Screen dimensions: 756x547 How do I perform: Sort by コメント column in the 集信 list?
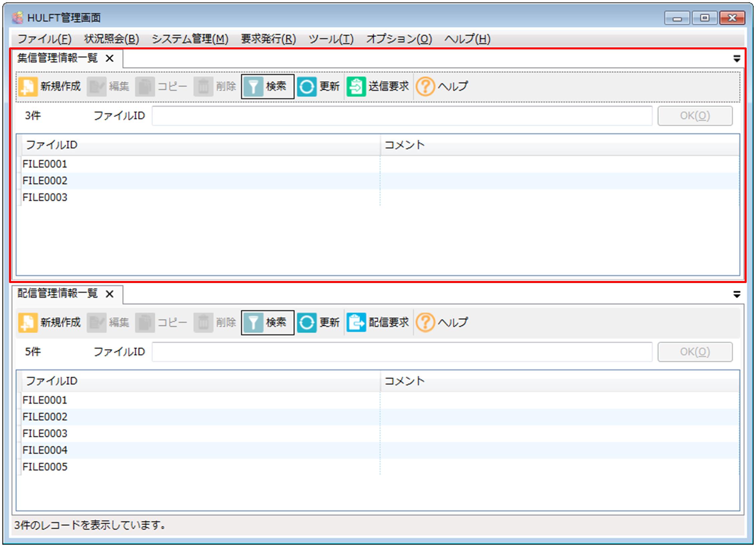pyautogui.click(x=404, y=145)
